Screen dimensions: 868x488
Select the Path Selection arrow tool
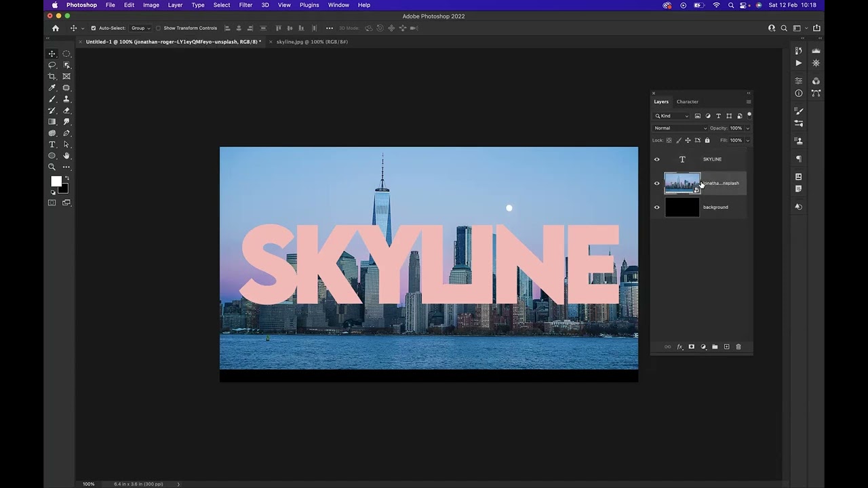tap(66, 144)
